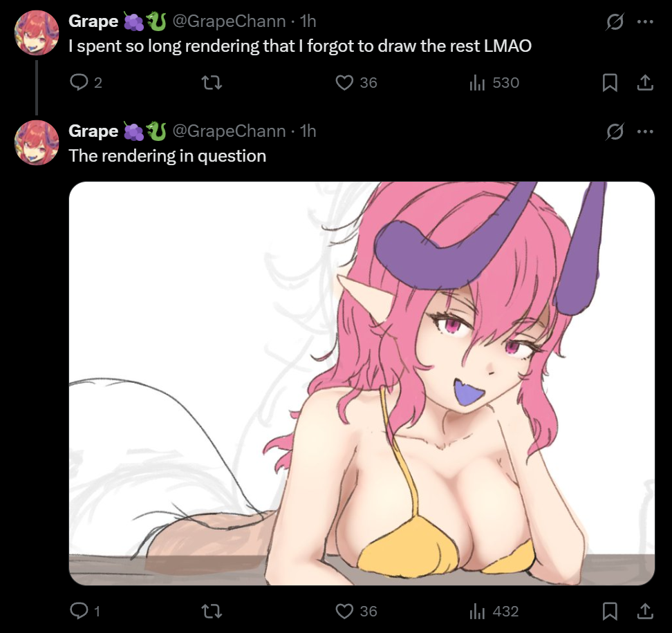
Task: Open more options menu on first tweet
Action: 645,21
